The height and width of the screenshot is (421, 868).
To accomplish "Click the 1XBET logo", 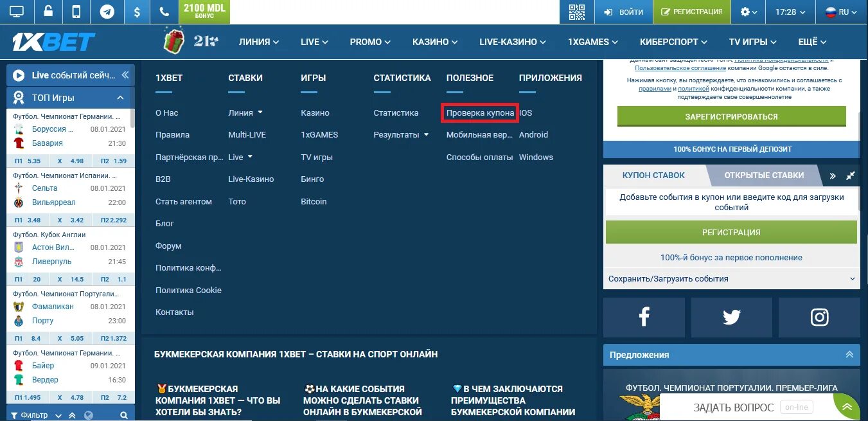I will pos(53,42).
